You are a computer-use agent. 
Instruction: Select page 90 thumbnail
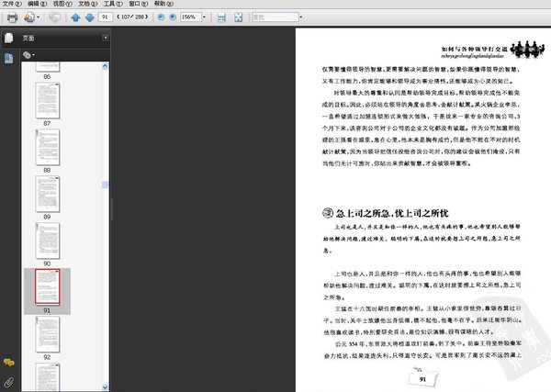[x=48, y=241]
